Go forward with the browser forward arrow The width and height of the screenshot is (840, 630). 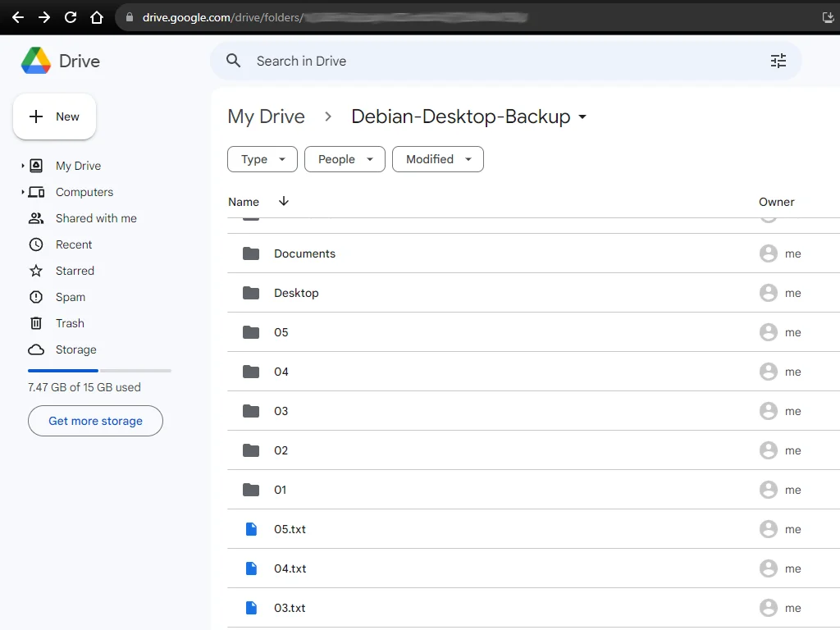pos(44,17)
